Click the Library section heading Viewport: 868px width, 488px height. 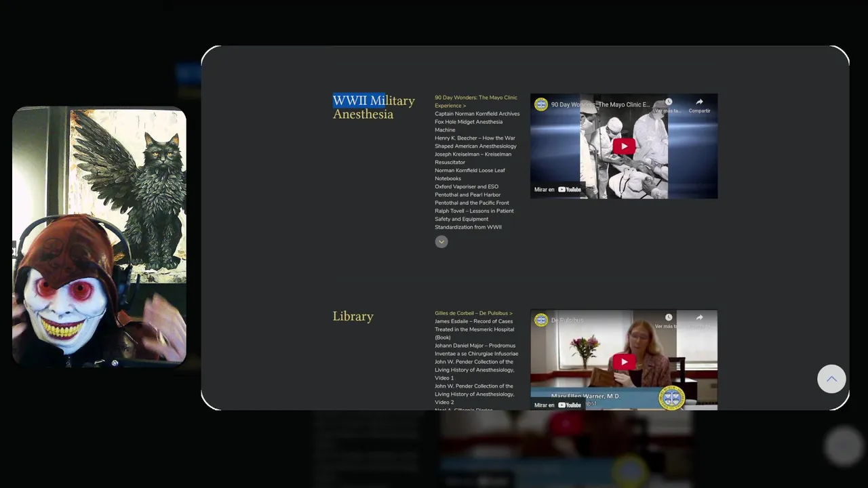[353, 317]
